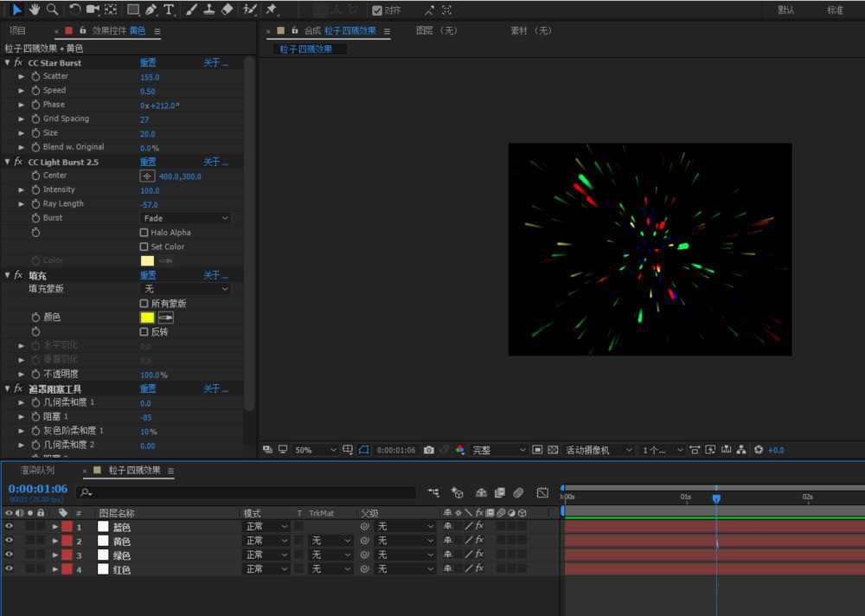Expand the 绿色 layer properties
Viewport: 865px width, 616px height.
pos(55,555)
